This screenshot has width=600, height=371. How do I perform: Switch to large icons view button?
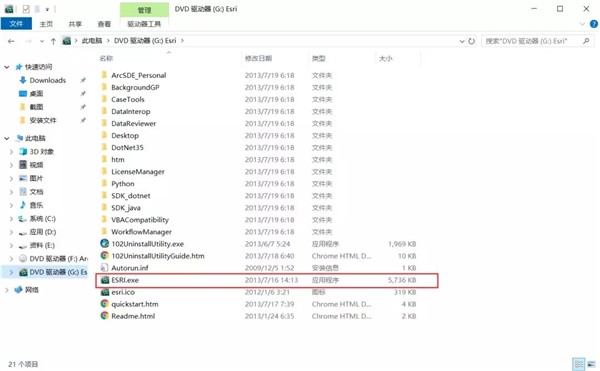[592, 364]
